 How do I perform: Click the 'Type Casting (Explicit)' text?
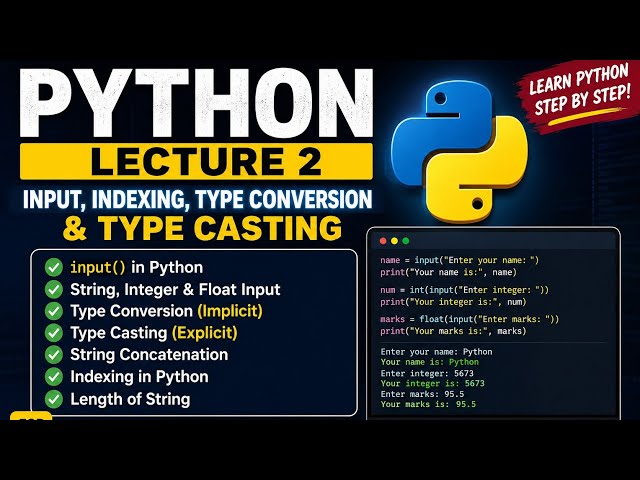(x=154, y=333)
